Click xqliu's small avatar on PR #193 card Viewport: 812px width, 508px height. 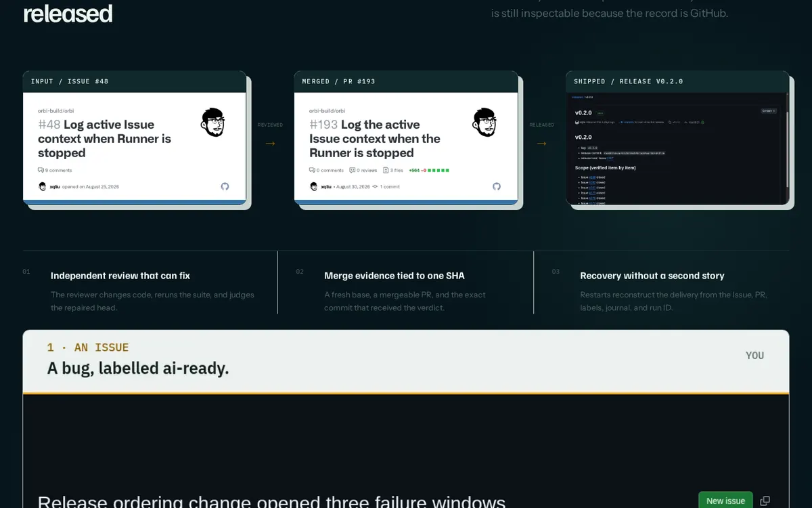[x=314, y=186]
